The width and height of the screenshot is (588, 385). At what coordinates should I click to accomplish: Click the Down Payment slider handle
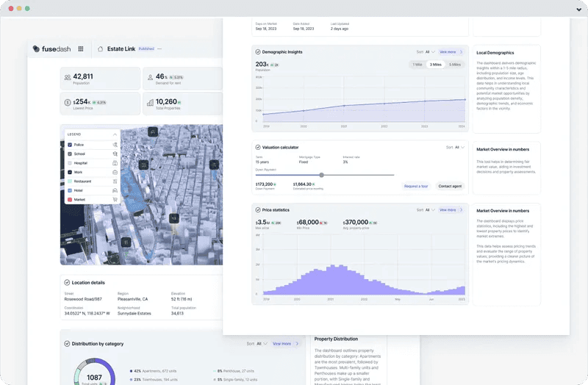click(x=321, y=175)
